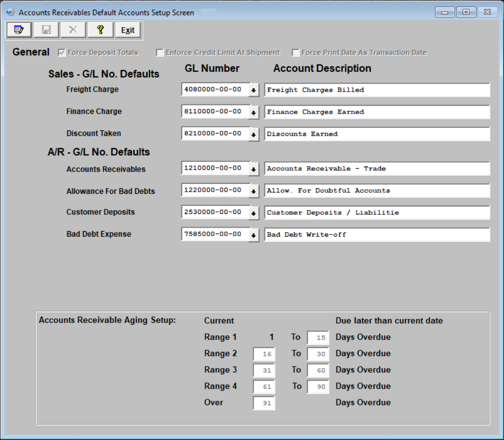Screen dimensions: 504x440
Task: Open the Discount Taken GL number dropdown arrow
Action: [x=254, y=134]
